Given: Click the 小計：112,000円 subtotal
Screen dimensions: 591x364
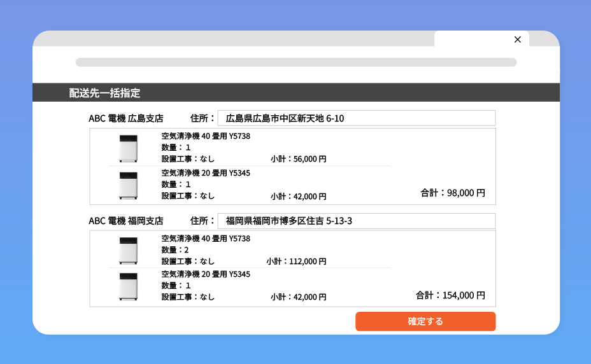Looking at the screenshot, I should [296, 262].
